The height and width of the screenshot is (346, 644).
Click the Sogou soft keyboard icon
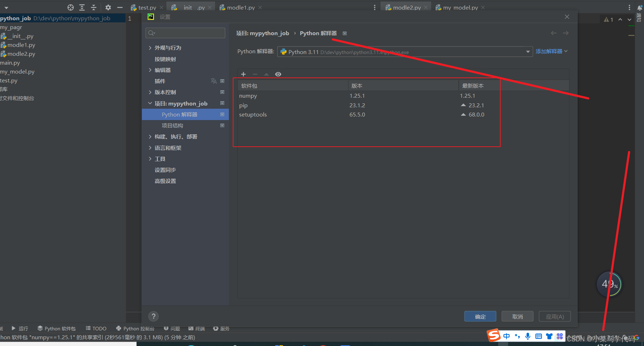pyautogui.click(x=539, y=336)
